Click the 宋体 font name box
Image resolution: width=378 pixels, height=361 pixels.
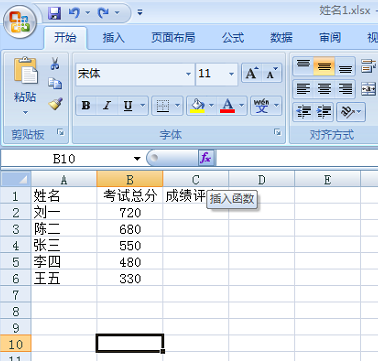tap(130, 74)
